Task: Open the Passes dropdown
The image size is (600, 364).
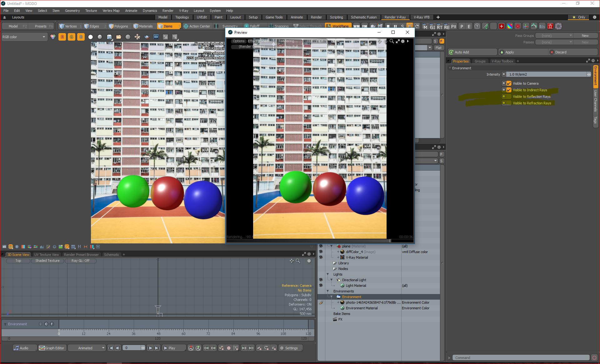Action: [554, 42]
